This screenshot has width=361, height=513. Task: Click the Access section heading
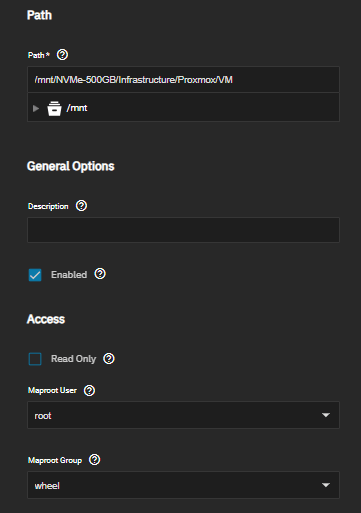(x=46, y=319)
